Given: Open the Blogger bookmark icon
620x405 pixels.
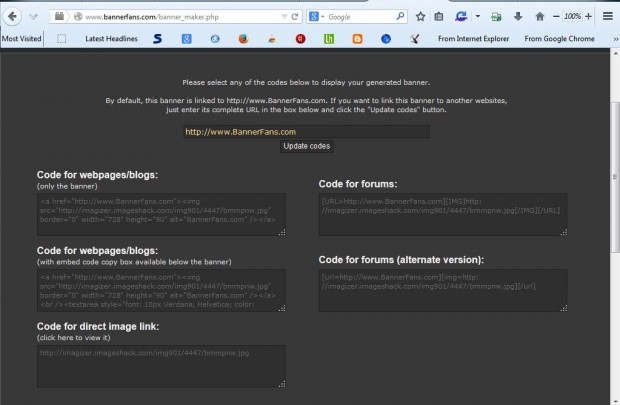Looking at the screenshot, I should click(x=358, y=39).
